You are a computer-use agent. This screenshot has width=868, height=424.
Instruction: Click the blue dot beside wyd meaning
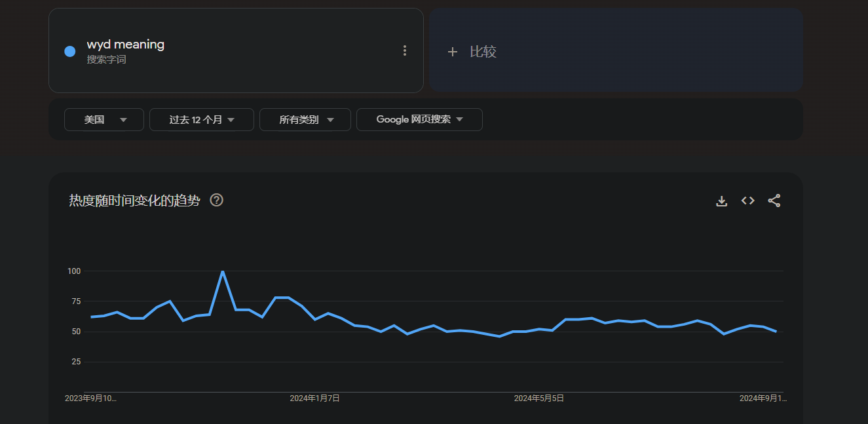click(70, 52)
